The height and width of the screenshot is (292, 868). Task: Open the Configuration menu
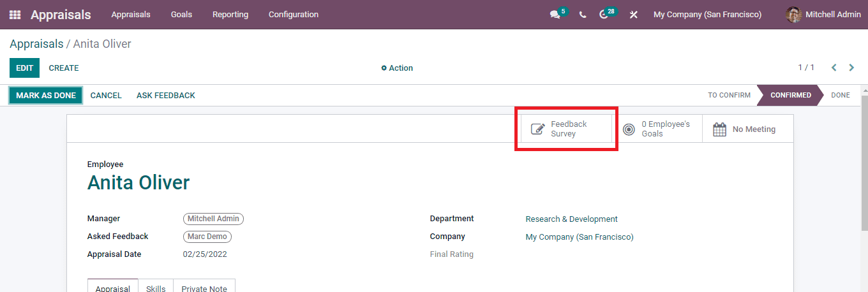click(x=294, y=14)
